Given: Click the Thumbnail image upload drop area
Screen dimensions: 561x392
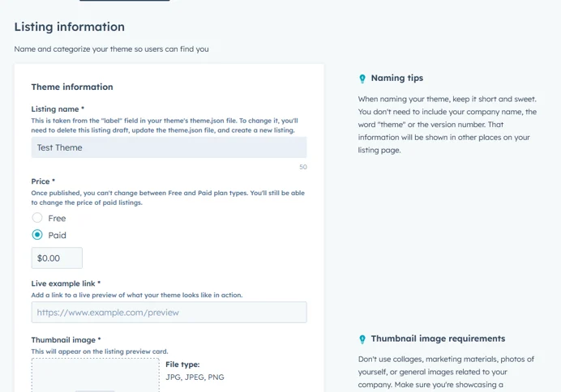Looking at the screenshot, I should click(x=95, y=375).
